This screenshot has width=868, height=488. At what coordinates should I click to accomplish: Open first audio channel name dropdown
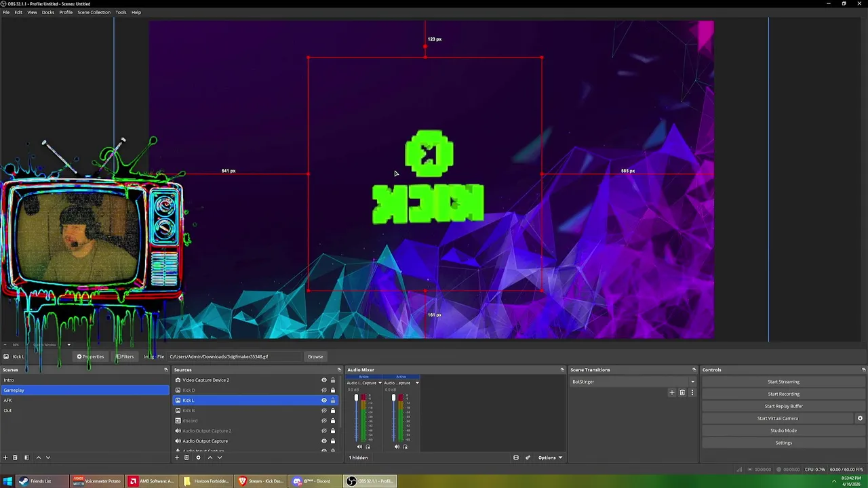click(380, 383)
